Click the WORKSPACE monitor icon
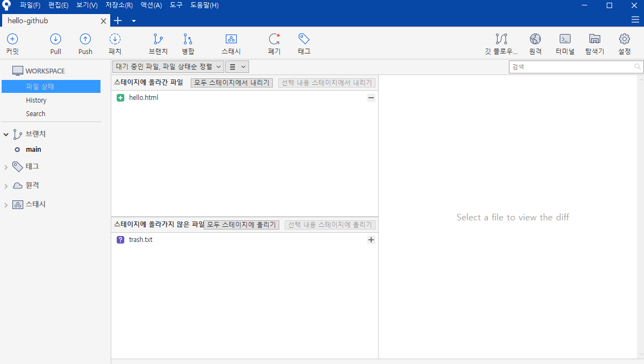 click(18, 71)
